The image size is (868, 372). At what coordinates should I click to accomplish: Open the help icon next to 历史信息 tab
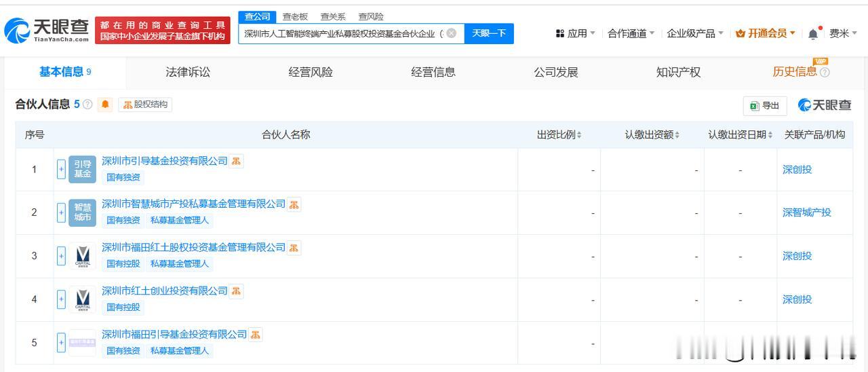pyautogui.click(x=825, y=72)
